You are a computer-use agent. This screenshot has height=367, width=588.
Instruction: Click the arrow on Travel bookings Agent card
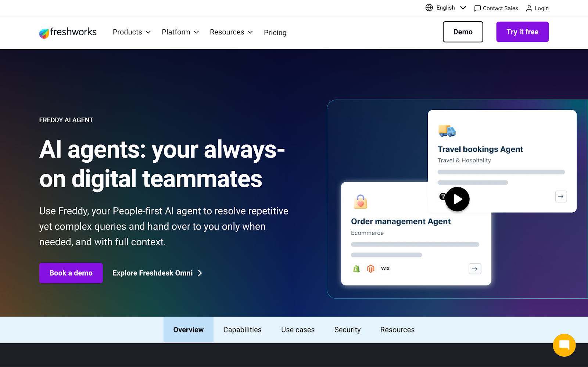pos(561,197)
